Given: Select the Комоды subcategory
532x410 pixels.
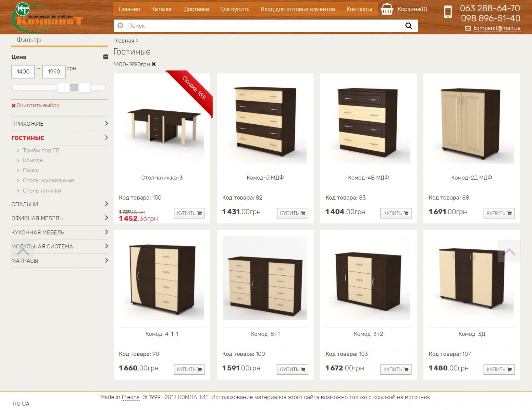Looking at the screenshot, I should (x=33, y=160).
